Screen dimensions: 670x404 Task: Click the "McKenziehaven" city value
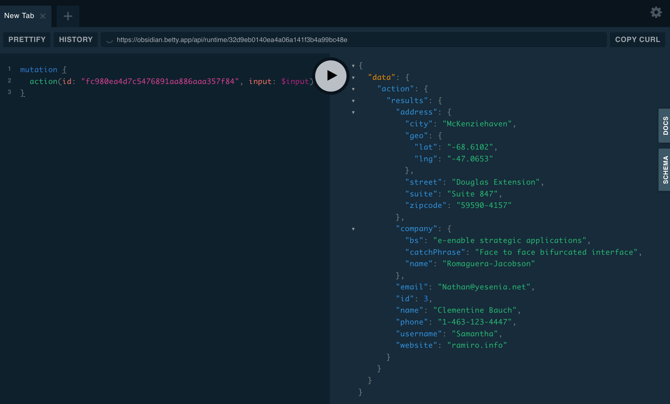(477, 124)
